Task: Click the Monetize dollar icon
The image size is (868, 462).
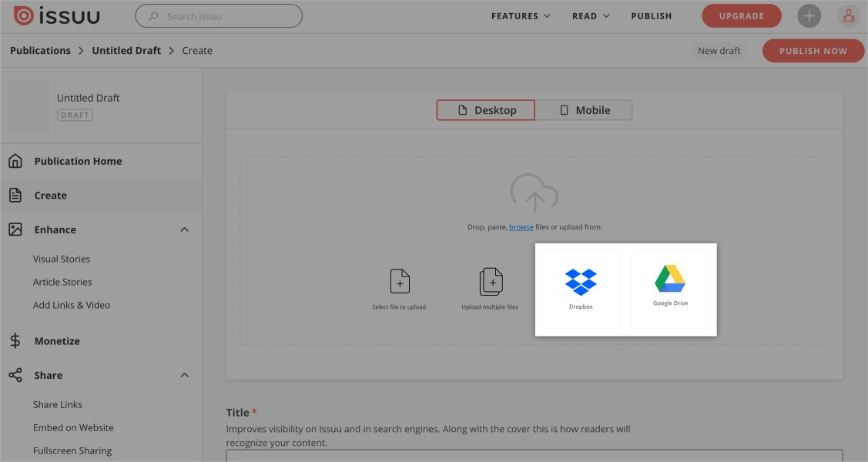Action: pos(15,341)
